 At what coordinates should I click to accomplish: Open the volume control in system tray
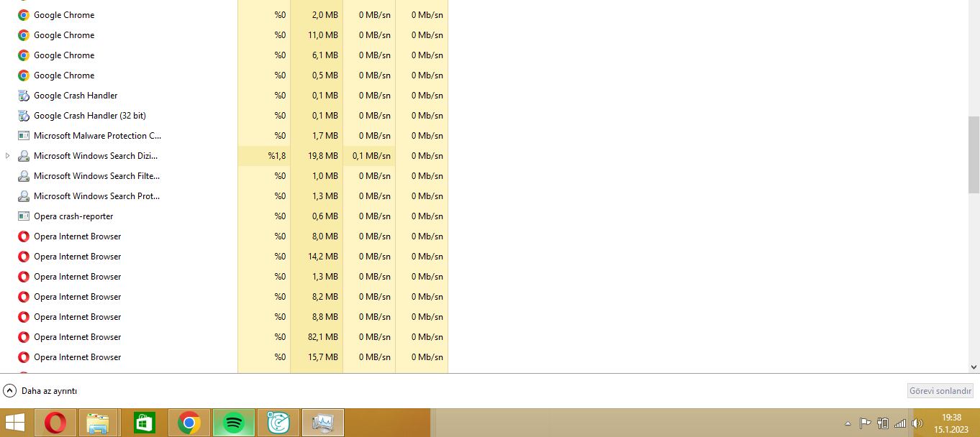(x=917, y=423)
